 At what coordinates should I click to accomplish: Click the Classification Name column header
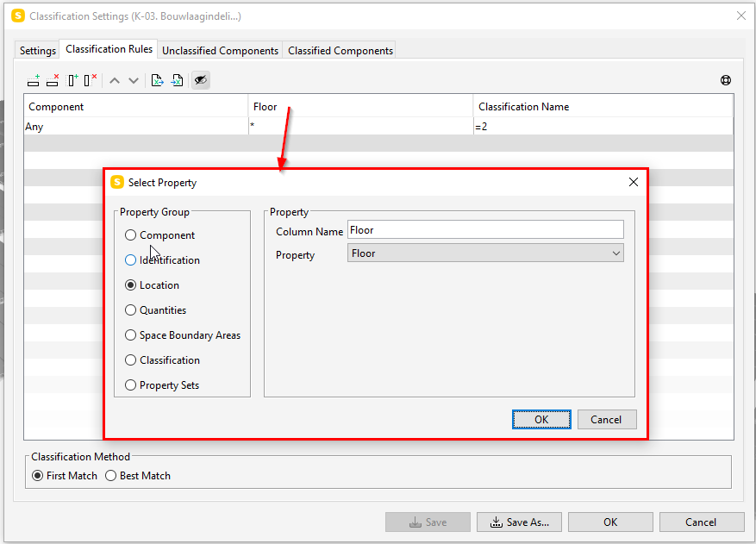[603, 107]
